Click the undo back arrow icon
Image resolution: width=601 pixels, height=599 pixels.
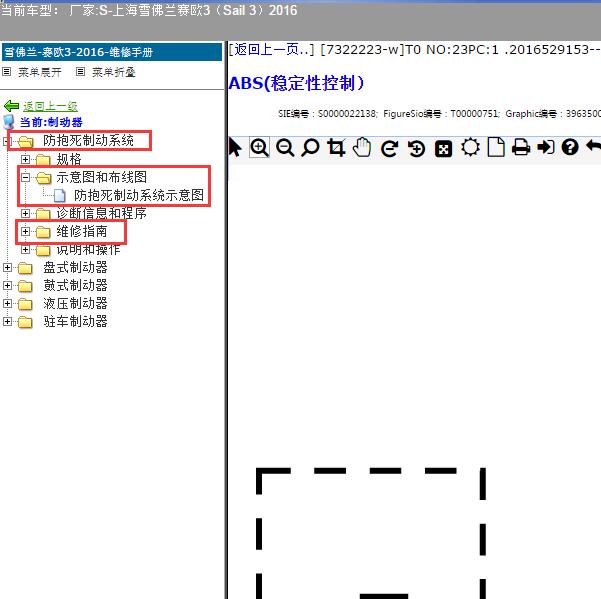[594, 147]
